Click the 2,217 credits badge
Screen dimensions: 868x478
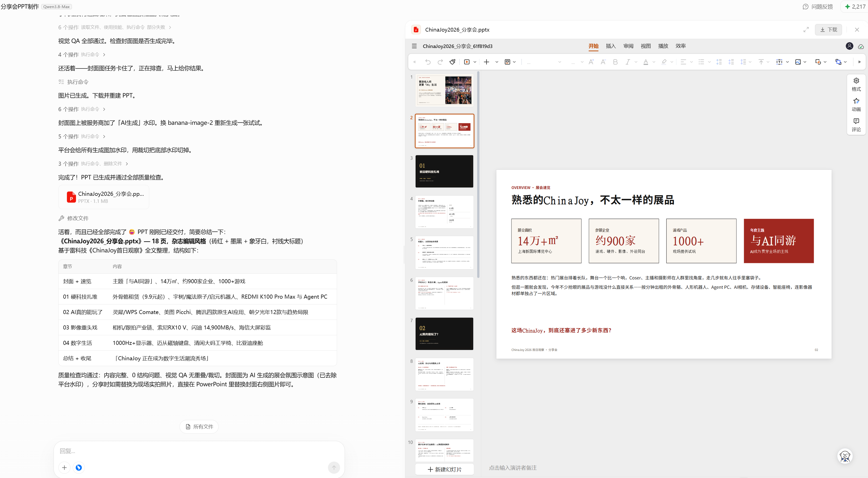[855, 7]
